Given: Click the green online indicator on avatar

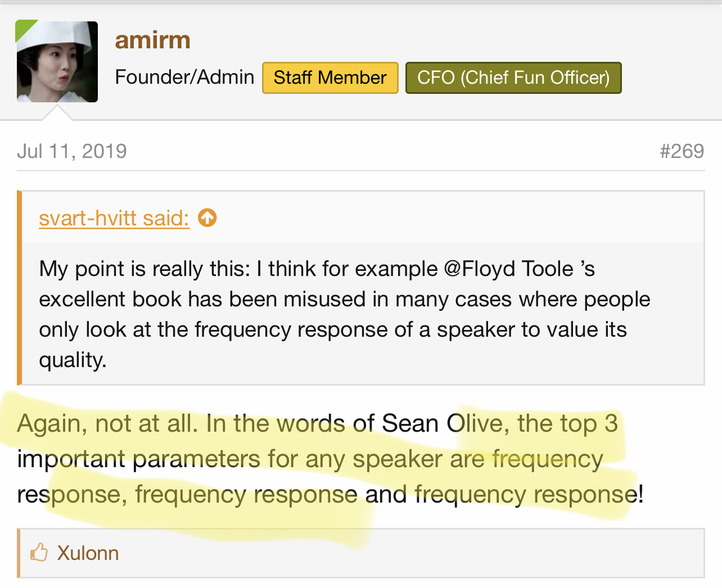Looking at the screenshot, I should [24, 28].
